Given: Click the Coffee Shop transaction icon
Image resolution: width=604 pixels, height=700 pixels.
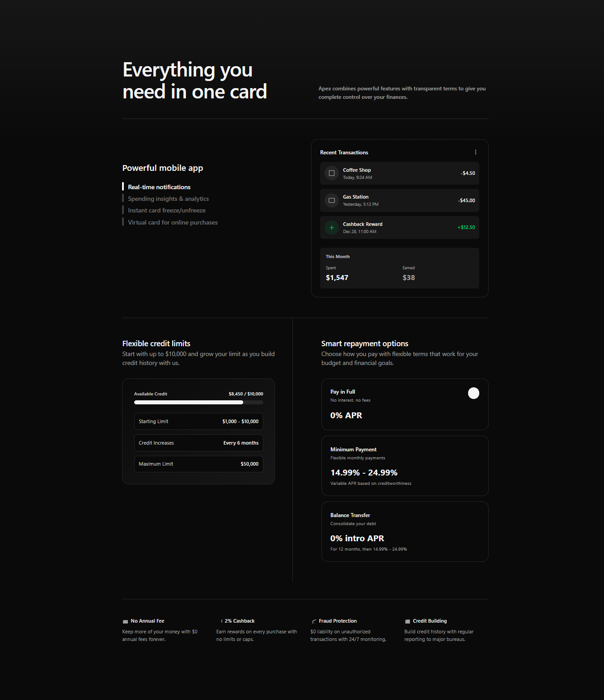Looking at the screenshot, I should 332,173.
